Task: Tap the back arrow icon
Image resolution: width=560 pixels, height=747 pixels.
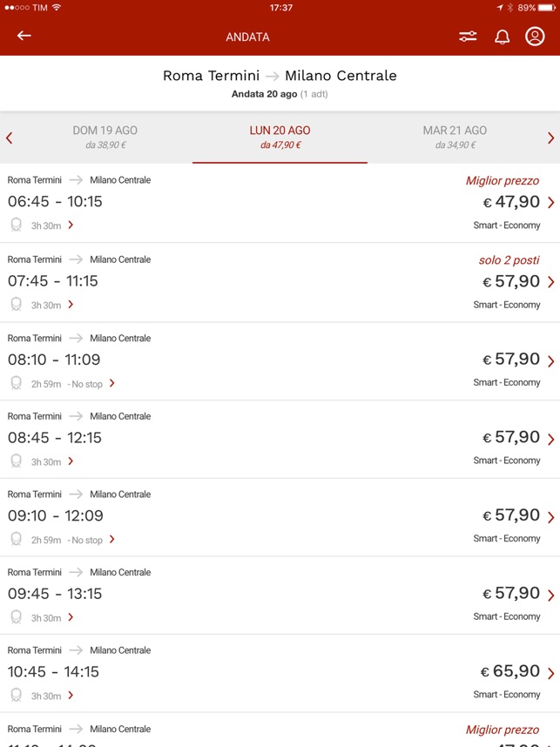Action: coord(24,36)
